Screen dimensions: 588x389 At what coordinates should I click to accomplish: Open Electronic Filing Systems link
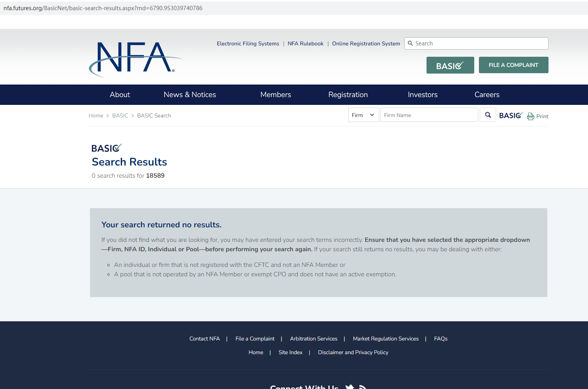point(248,43)
